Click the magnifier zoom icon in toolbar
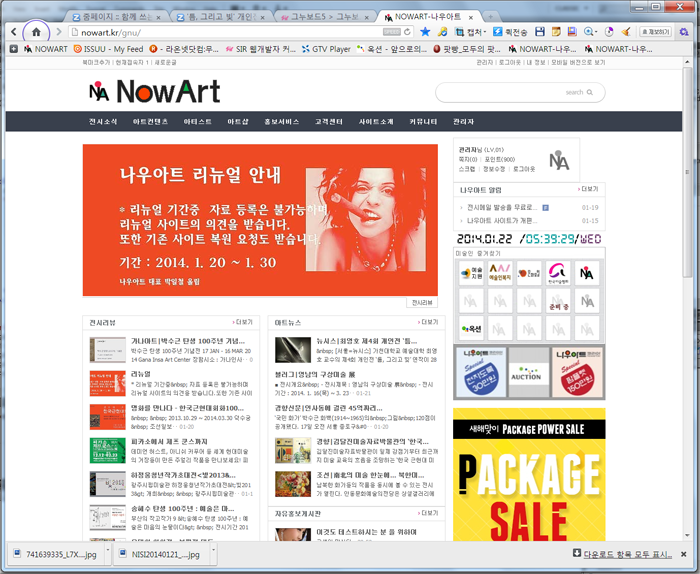700x574 pixels. [x=588, y=32]
